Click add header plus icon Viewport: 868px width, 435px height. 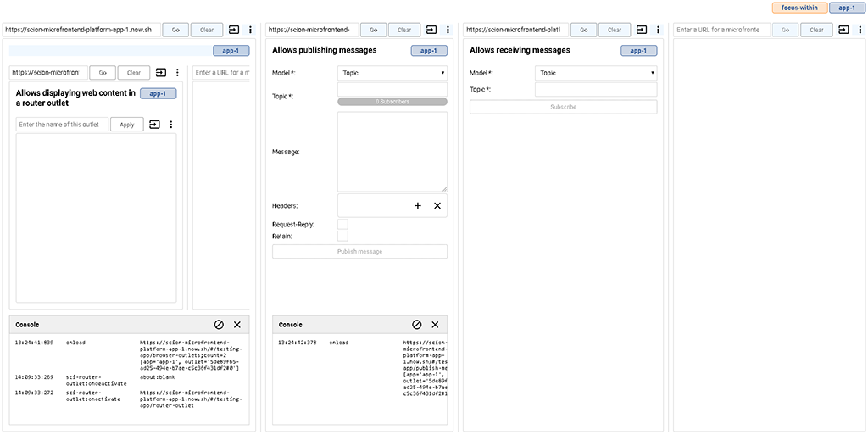click(x=417, y=205)
